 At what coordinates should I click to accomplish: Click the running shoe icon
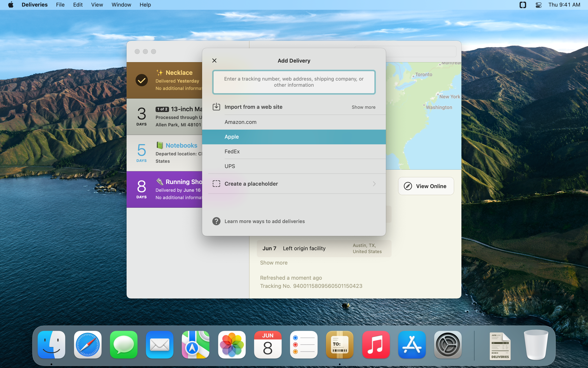click(160, 182)
